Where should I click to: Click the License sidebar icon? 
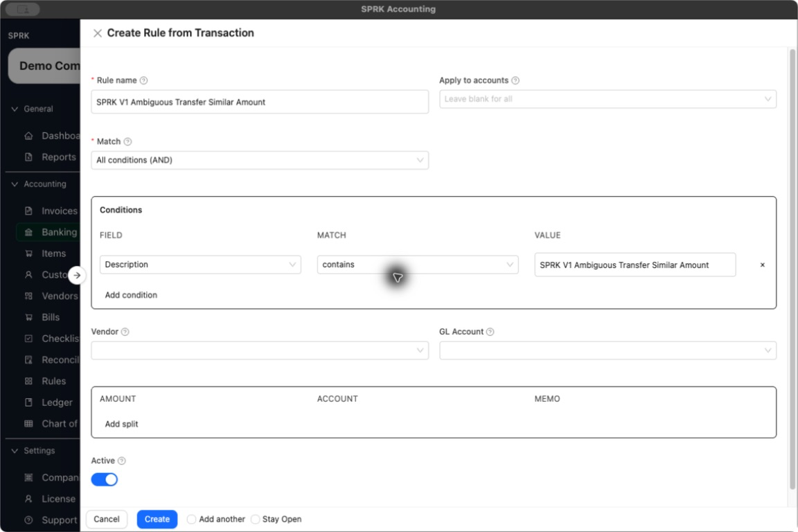click(x=28, y=499)
